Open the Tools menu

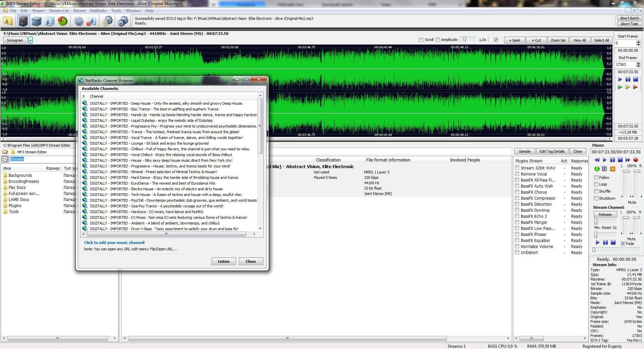(116, 11)
